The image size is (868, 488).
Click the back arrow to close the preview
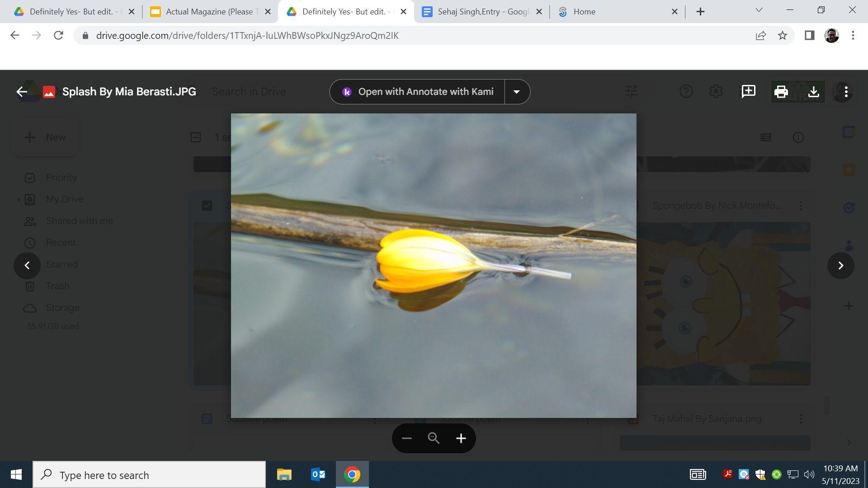point(22,92)
